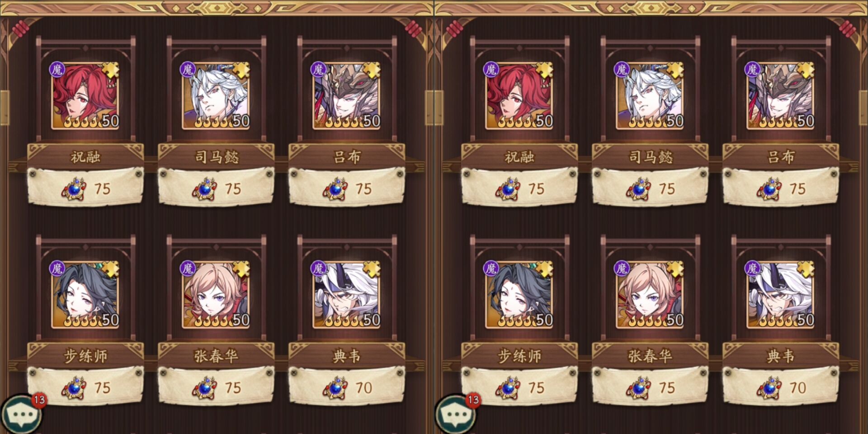This screenshot has height=434, width=868.
Task: Click blue gem icon beside left-panel 典韦 price
Action: coord(335,388)
